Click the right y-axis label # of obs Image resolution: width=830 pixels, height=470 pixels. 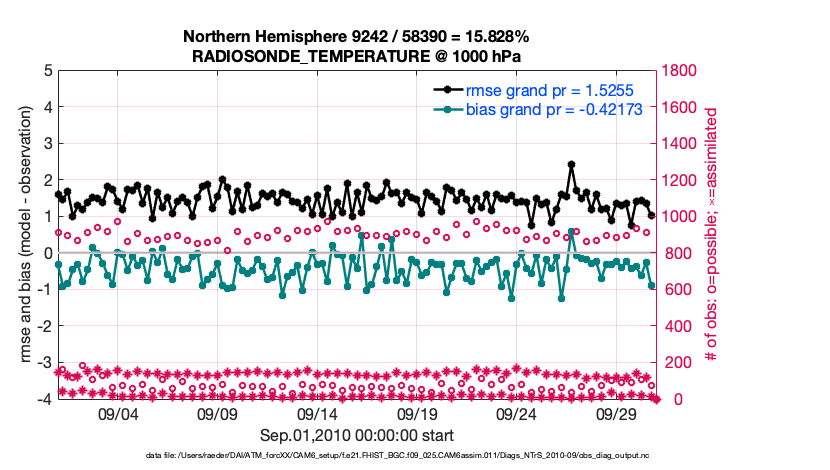coord(712,234)
